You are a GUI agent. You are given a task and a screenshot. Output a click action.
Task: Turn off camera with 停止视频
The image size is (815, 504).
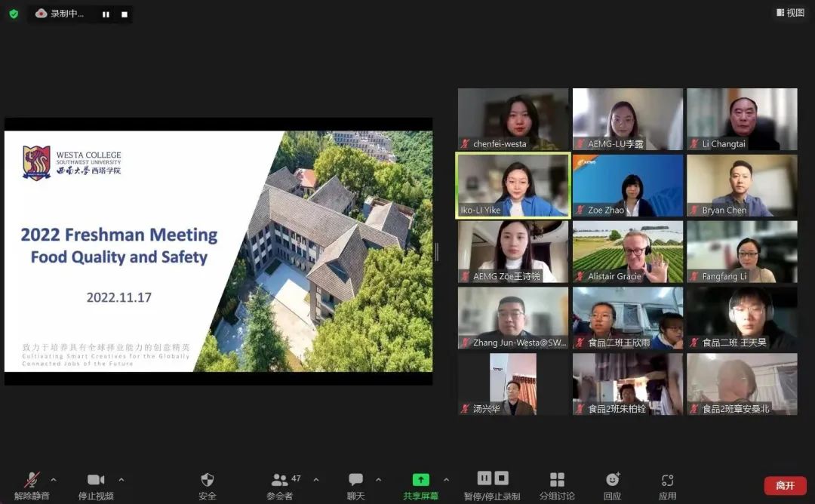coord(96,480)
